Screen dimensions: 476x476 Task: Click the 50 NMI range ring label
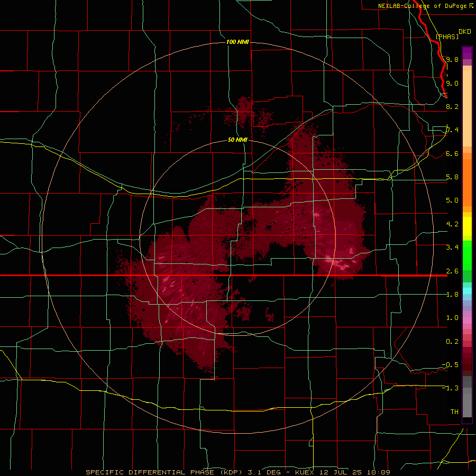point(237,140)
